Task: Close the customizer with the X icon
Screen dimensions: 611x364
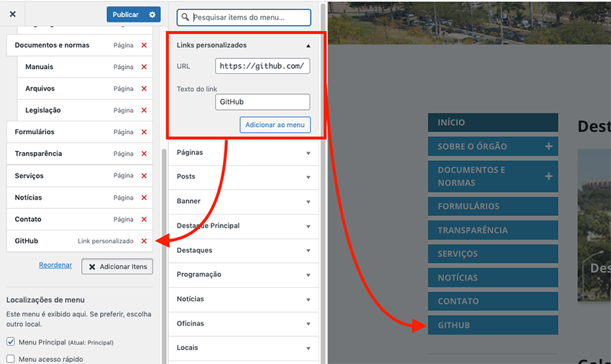Action: 12,14
